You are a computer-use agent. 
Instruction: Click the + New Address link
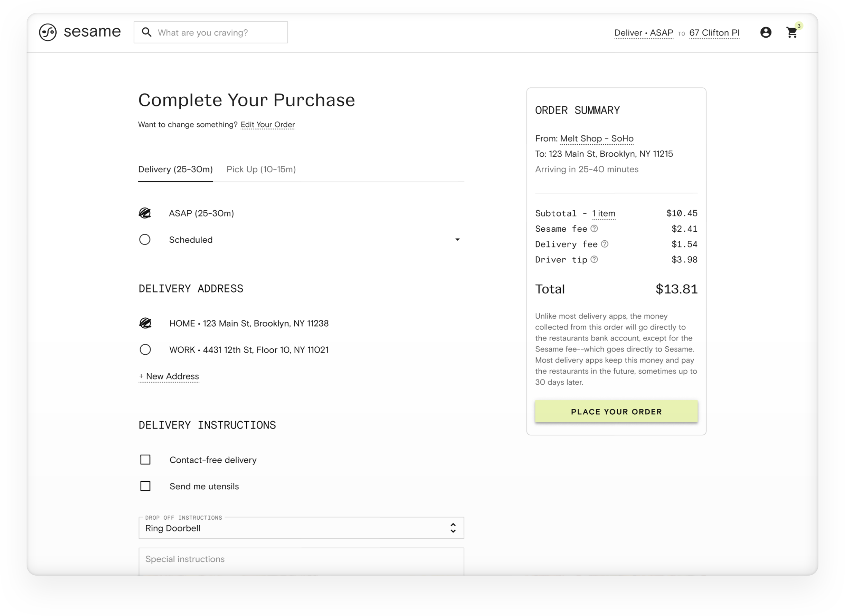tap(169, 376)
